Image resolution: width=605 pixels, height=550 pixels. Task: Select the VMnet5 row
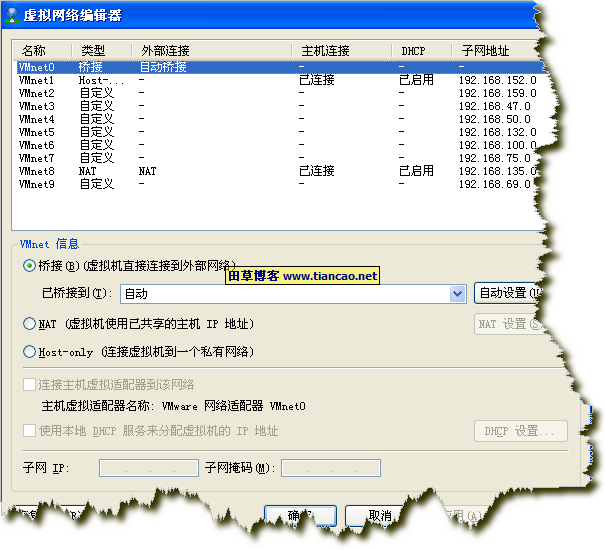click(280, 132)
